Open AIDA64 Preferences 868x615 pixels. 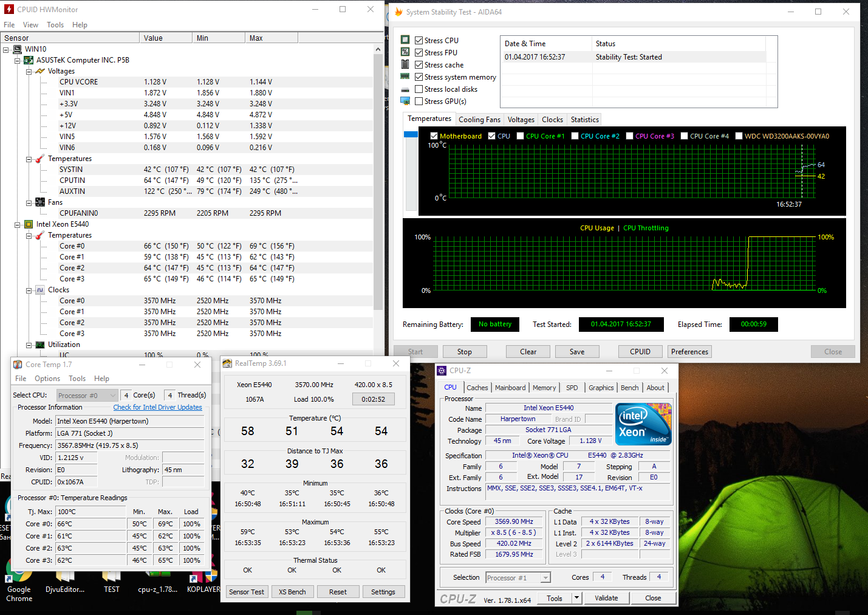tap(689, 352)
